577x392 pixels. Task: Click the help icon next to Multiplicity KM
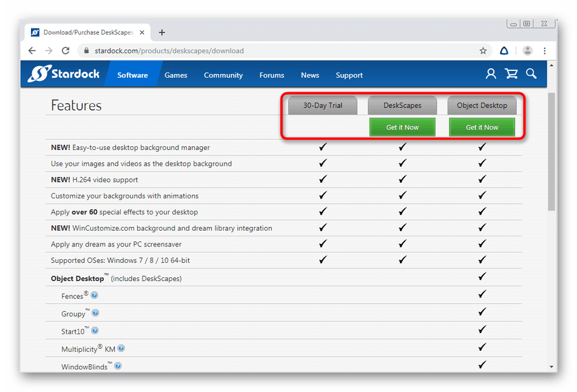[121, 348]
